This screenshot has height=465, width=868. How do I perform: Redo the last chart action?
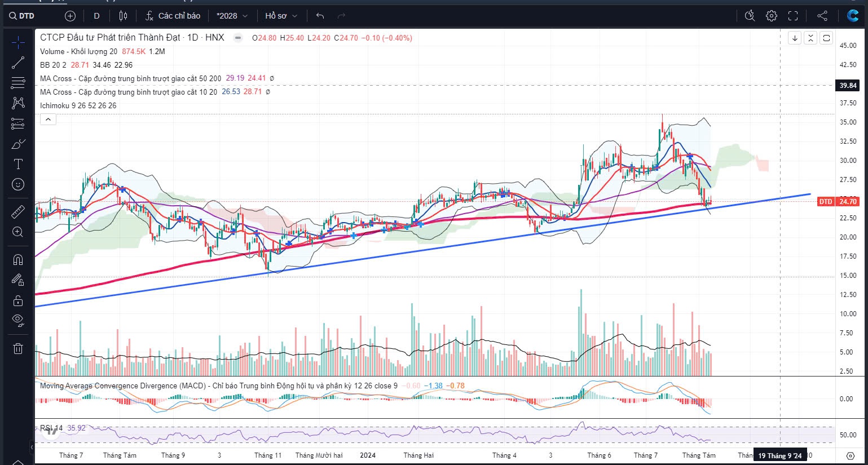pyautogui.click(x=341, y=16)
